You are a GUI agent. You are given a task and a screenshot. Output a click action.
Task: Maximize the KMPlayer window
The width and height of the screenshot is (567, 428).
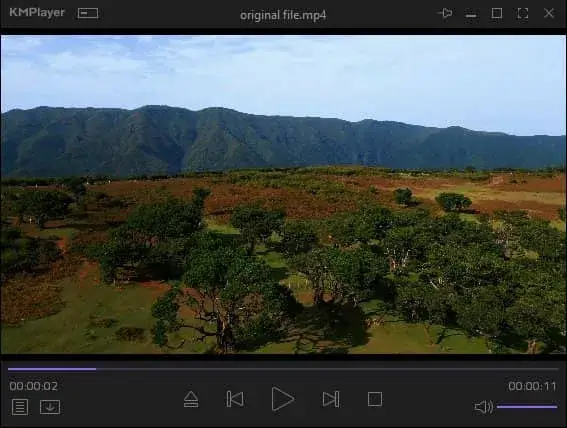pos(497,13)
